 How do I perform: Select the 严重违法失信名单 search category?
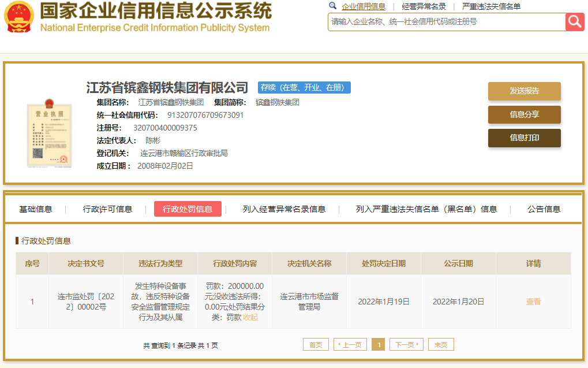point(491,6)
